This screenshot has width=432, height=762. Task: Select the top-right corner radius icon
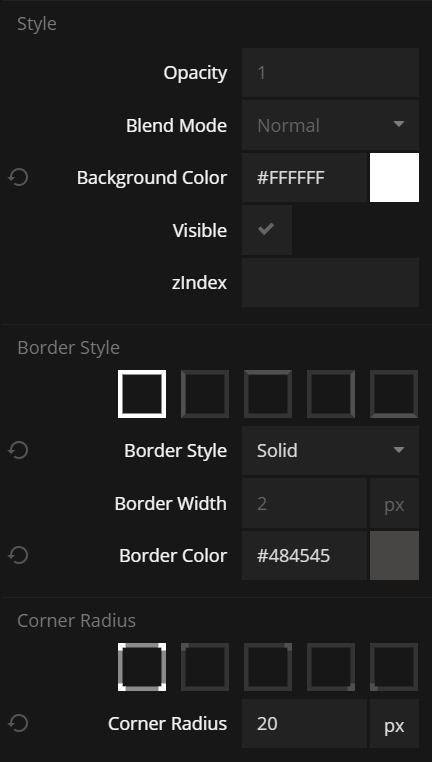(268, 667)
